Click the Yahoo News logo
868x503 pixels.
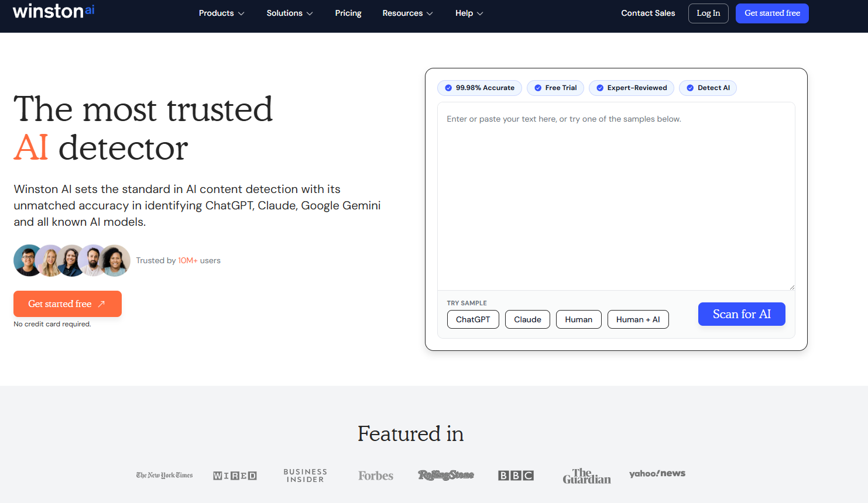pyautogui.click(x=657, y=474)
